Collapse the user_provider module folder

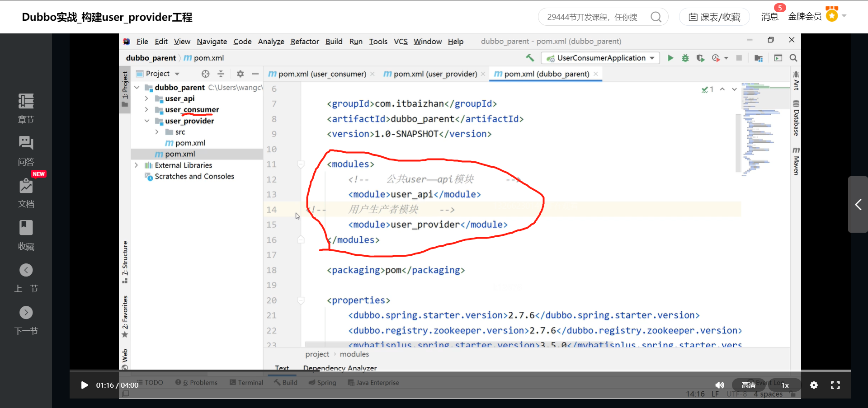(x=146, y=121)
